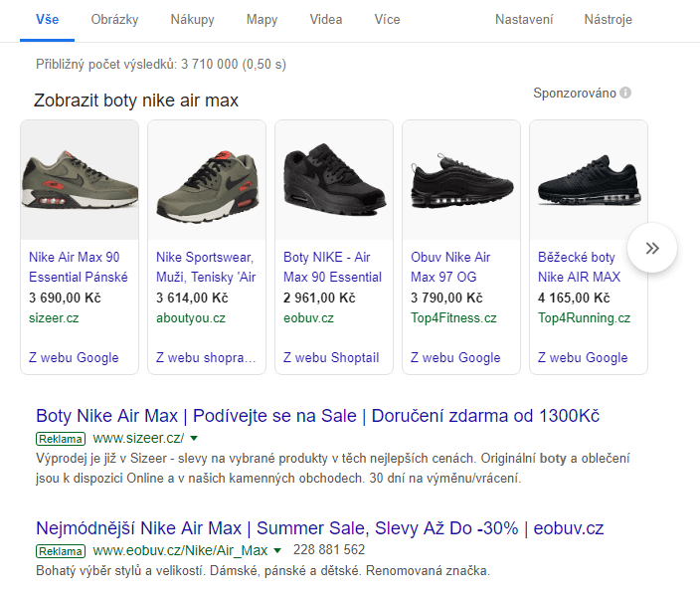Expand the eobuv.cz ad URL dropdown arrow

277,551
